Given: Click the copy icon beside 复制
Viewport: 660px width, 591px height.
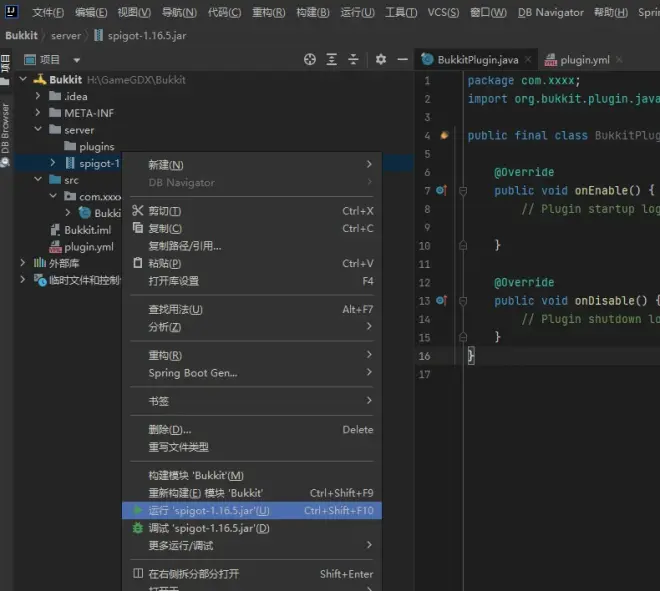Looking at the screenshot, I should 138,228.
